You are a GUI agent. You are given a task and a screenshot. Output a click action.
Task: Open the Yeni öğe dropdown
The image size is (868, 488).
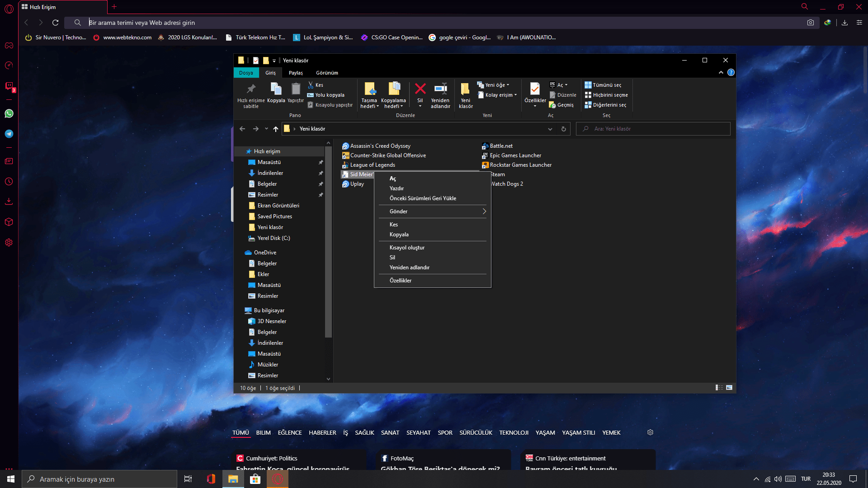click(497, 85)
